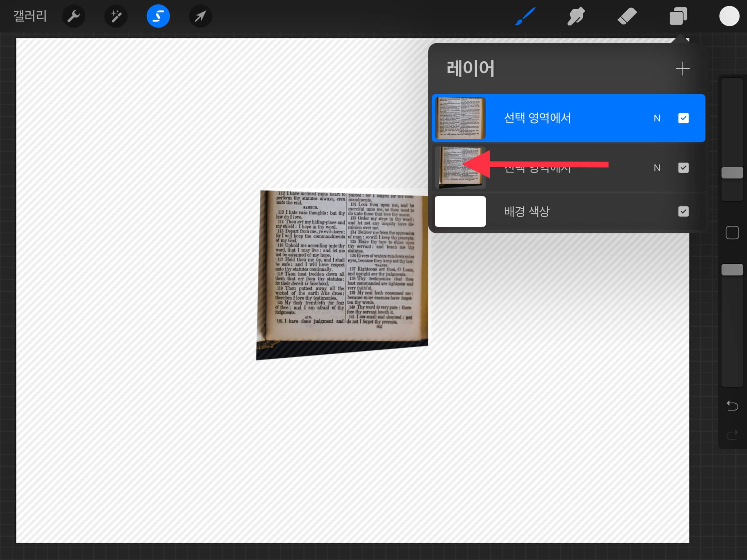Tap the brush opacity slider handle

coord(732,270)
